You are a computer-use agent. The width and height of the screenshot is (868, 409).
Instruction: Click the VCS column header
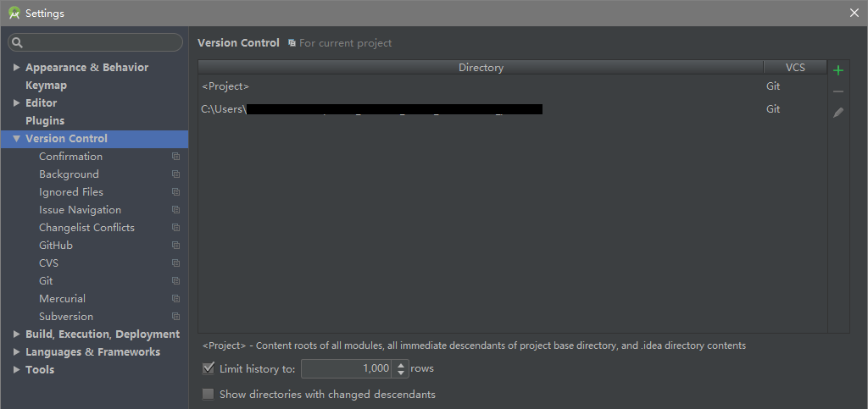coord(794,67)
